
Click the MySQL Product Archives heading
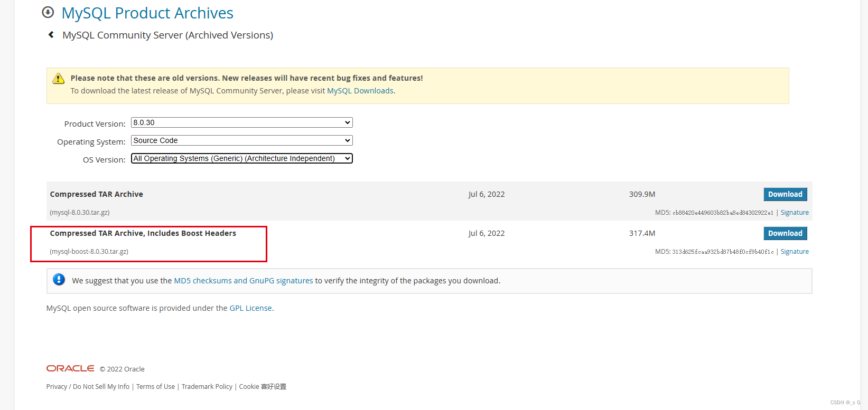(x=147, y=13)
